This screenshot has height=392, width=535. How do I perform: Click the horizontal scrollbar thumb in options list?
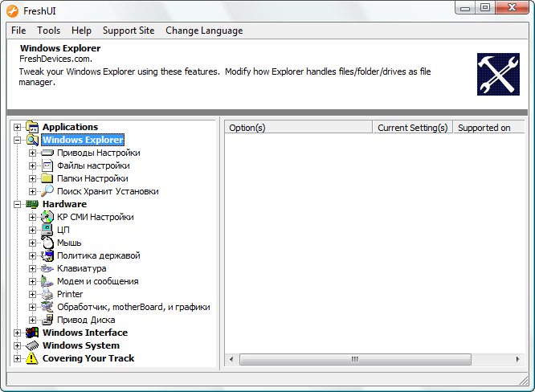point(353,360)
